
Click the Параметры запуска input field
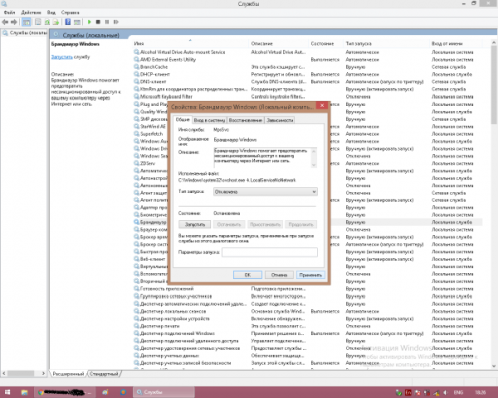[x=270, y=252]
